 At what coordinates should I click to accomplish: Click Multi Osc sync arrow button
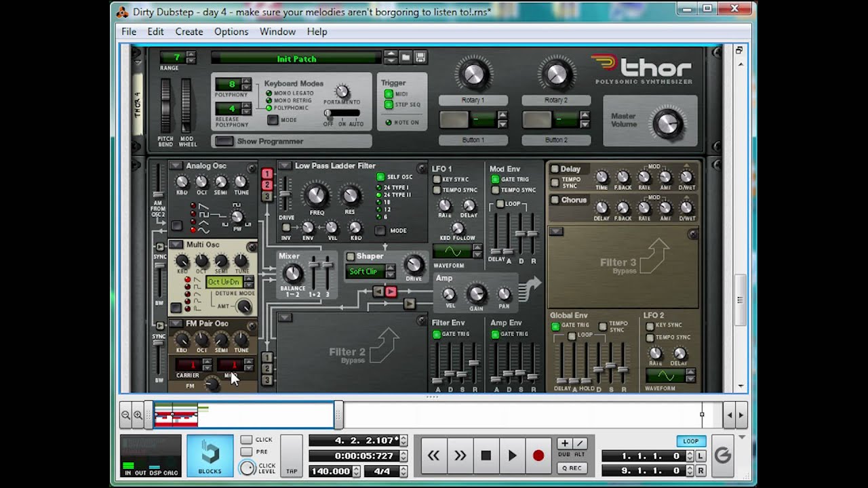pos(160,247)
